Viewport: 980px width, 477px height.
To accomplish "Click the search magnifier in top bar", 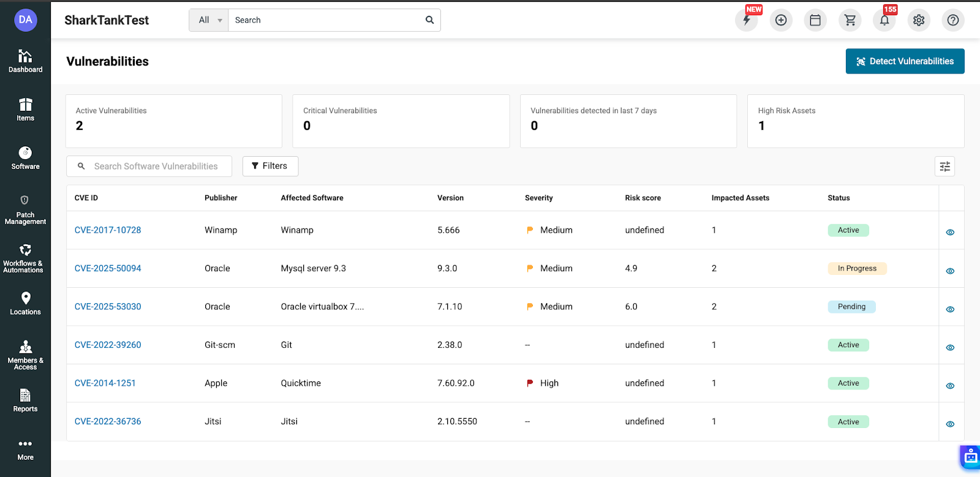I will (429, 20).
